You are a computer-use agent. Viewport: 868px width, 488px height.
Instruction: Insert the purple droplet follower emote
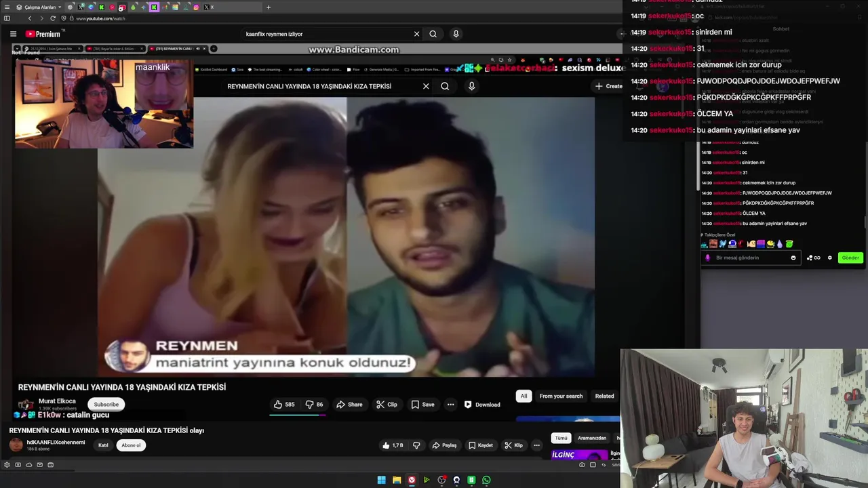[x=779, y=244]
